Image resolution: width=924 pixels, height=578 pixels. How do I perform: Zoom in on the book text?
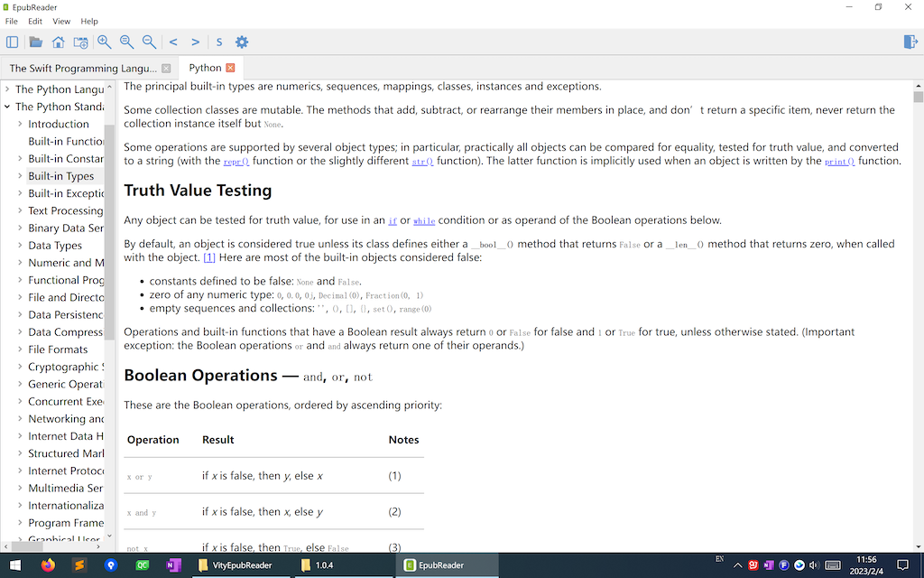point(104,42)
